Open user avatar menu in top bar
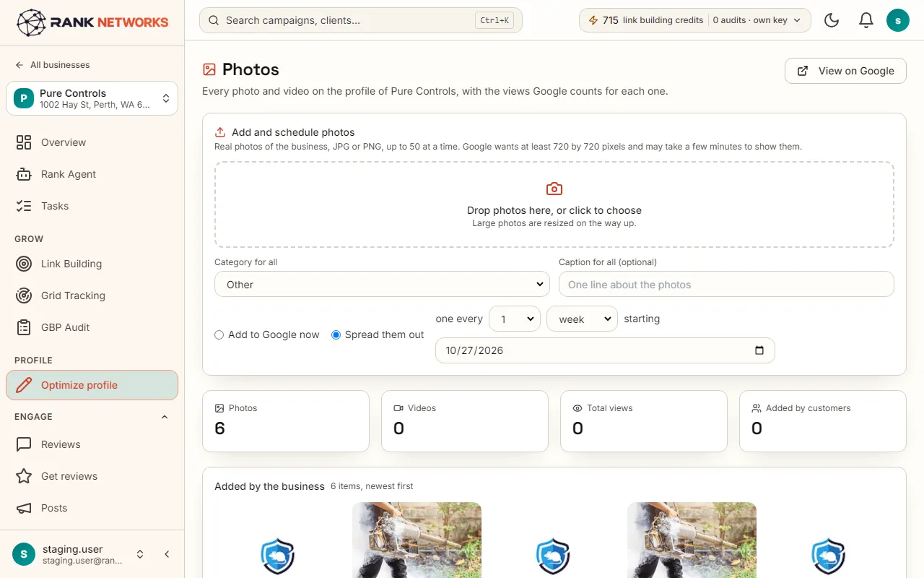This screenshot has width=924, height=578. pyautogui.click(x=897, y=20)
